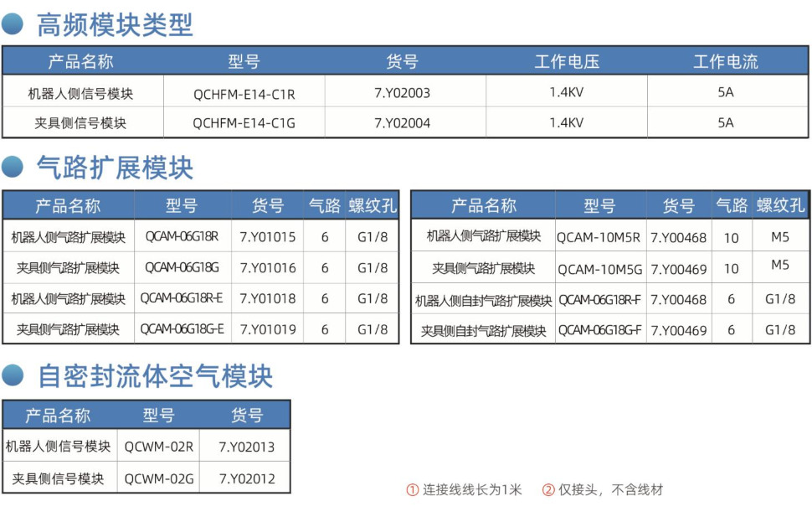Click 气路 value 6 in 7.Y01019 row
The width and height of the screenshot is (812, 522).
pyautogui.click(x=325, y=329)
